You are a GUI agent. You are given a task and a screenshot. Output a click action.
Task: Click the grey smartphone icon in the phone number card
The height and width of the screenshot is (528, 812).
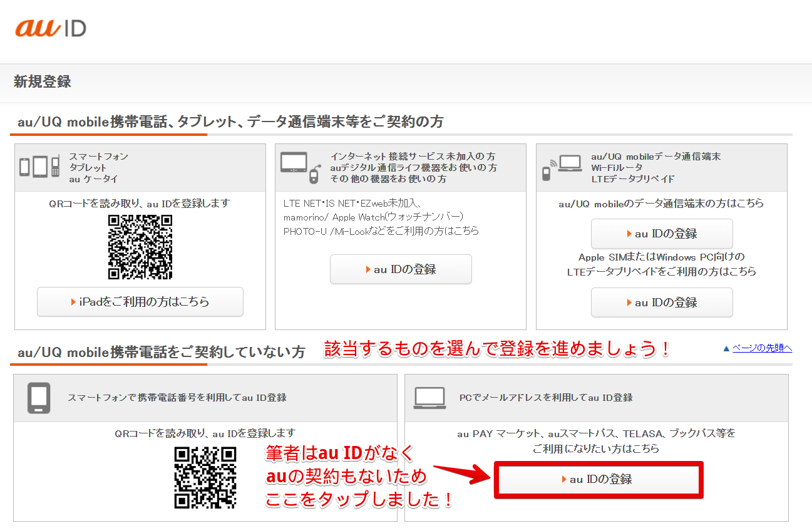click(x=39, y=398)
